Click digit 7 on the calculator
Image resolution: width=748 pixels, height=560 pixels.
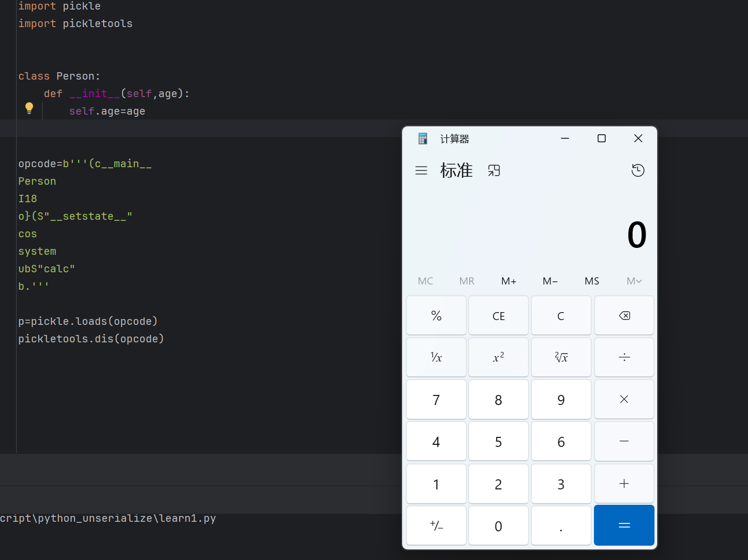436,399
